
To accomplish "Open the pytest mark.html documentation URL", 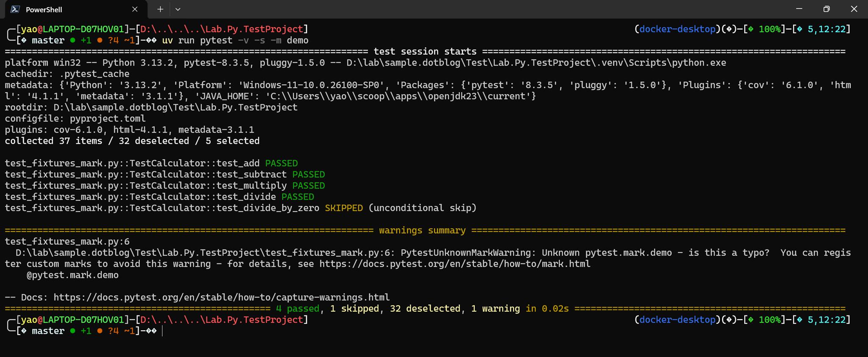I will 454,264.
